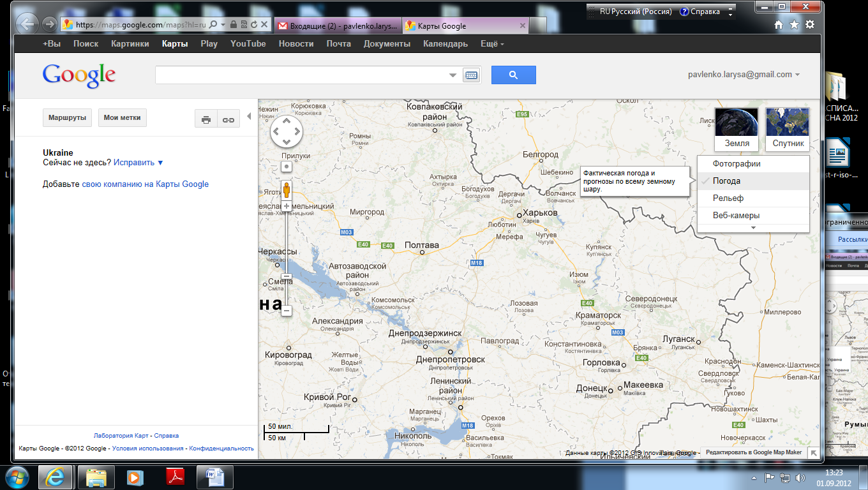The height and width of the screenshot is (490, 868).
Task: Click the my-location dot button on map
Action: tap(287, 167)
